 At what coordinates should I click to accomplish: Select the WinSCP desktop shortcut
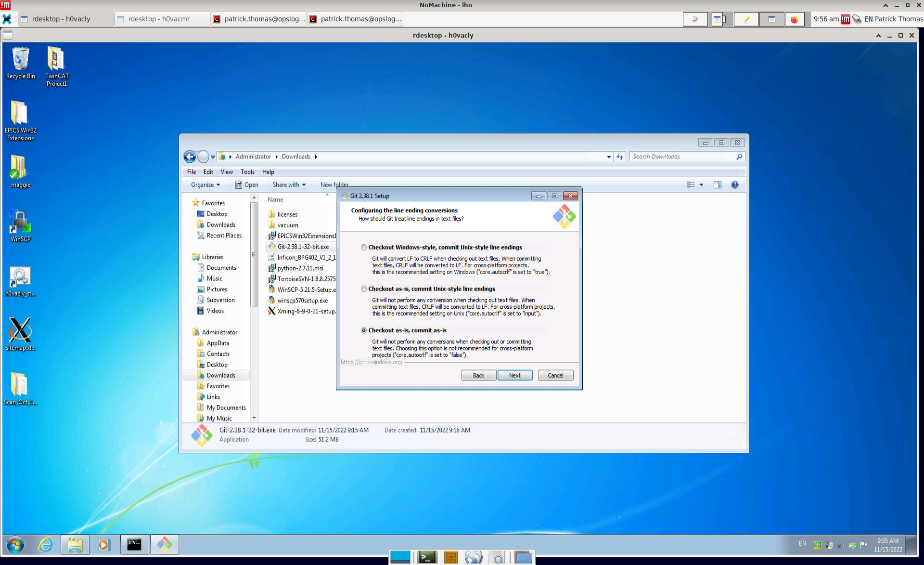[x=20, y=226]
